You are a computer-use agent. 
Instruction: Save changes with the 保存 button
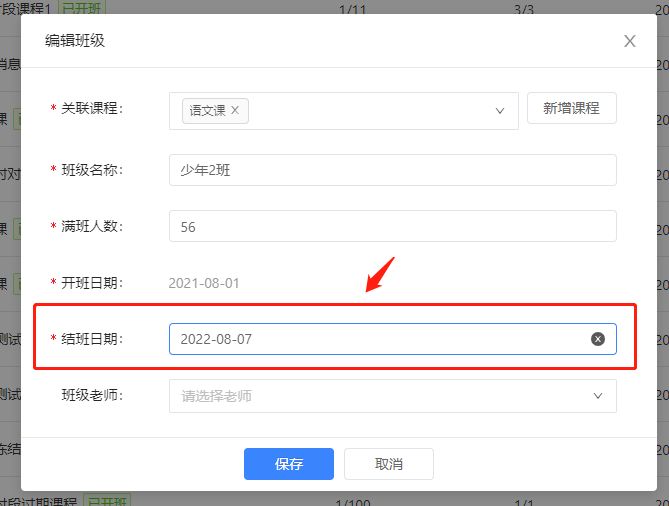click(289, 464)
